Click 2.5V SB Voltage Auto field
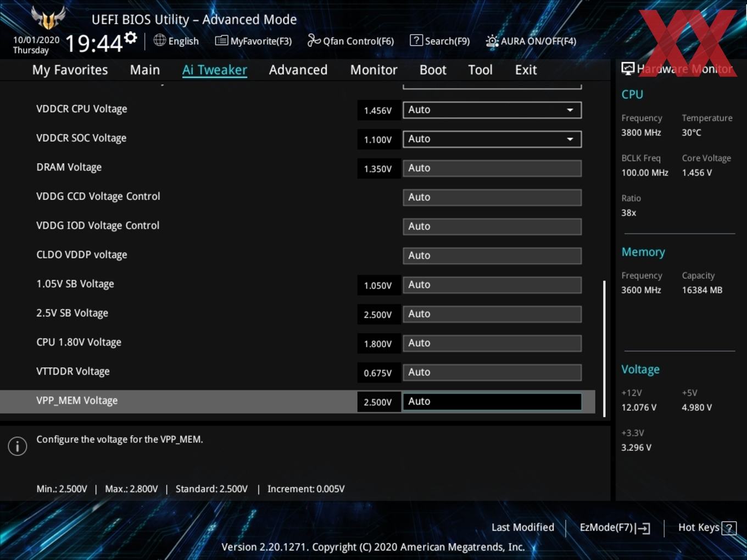 (x=492, y=313)
